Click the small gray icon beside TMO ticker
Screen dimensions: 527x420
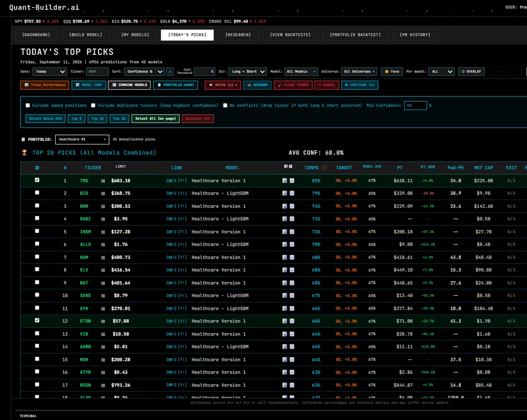click(x=103, y=181)
